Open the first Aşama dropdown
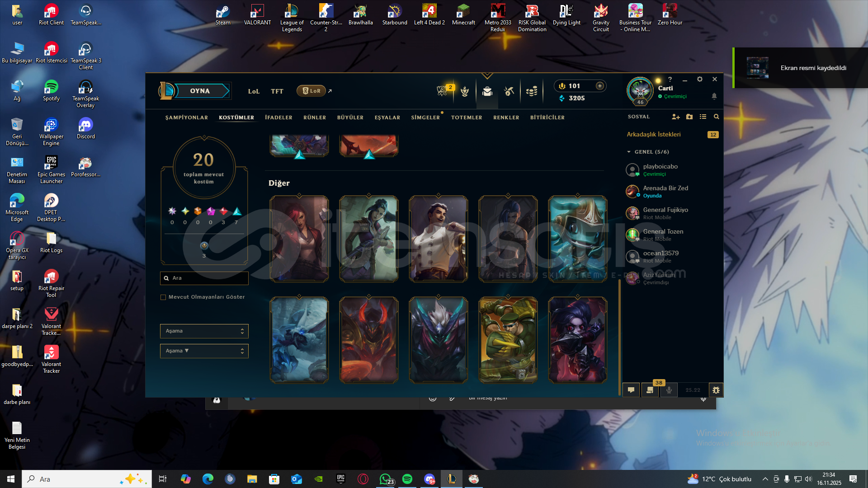868x488 pixels. coord(204,331)
